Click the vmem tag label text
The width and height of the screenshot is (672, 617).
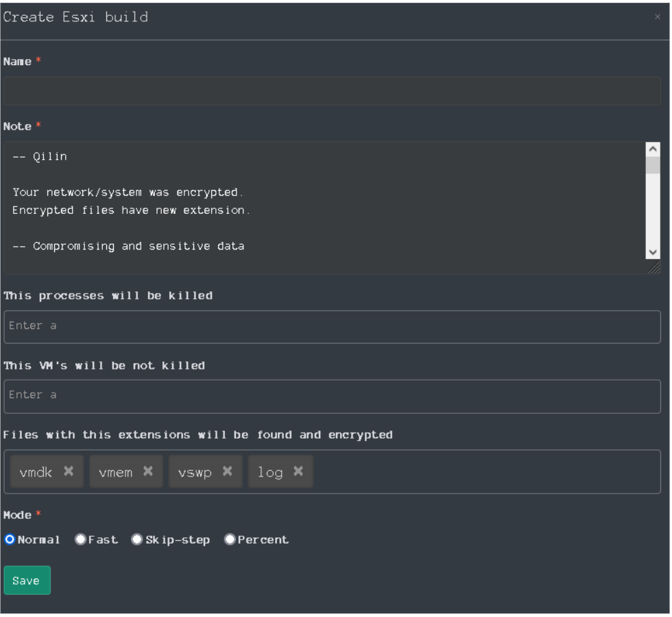[116, 472]
